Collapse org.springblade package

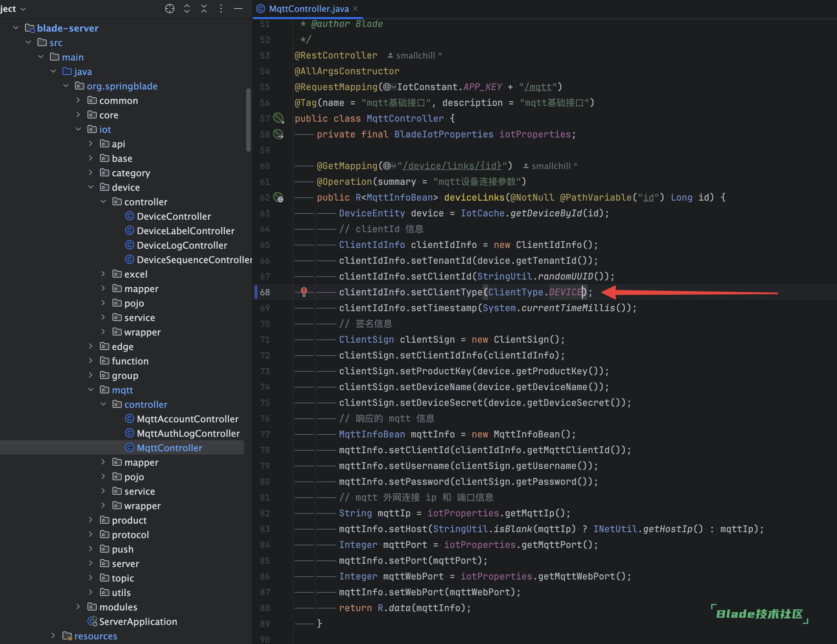[66, 86]
